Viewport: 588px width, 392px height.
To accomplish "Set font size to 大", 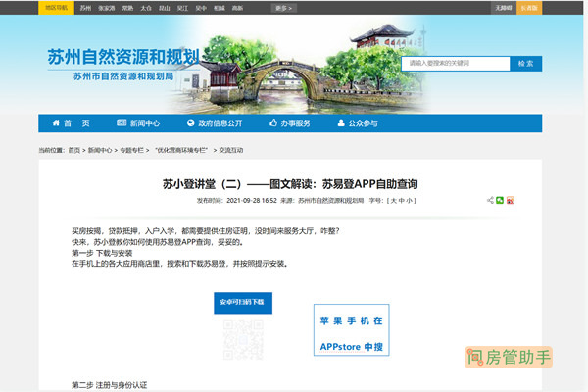I will [x=394, y=201].
